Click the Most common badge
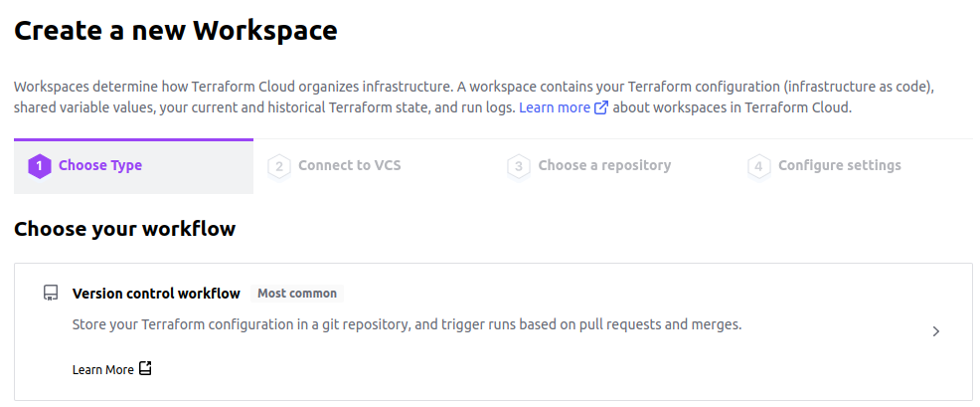This screenshot has width=980, height=407. coord(297,293)
